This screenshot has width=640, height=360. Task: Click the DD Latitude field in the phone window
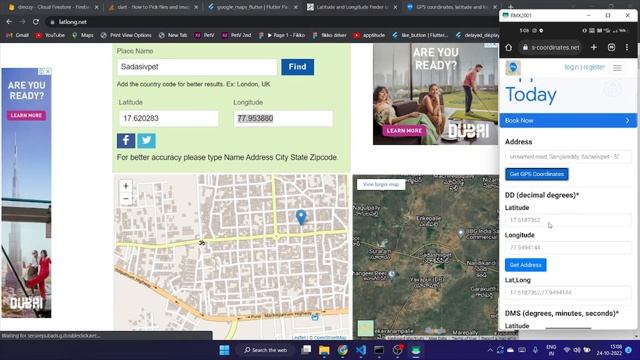tap(568, 220)
